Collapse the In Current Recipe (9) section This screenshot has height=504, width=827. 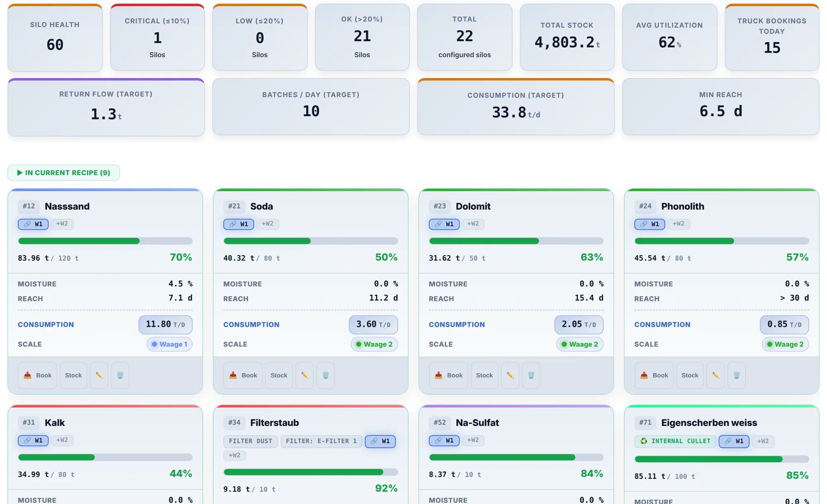tap(64, 173)
